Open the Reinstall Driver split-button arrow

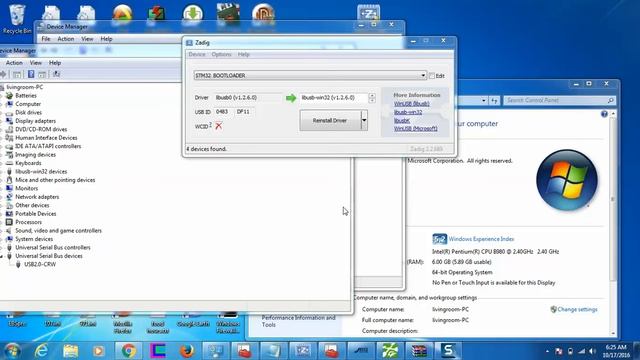(x=364, y=120)
